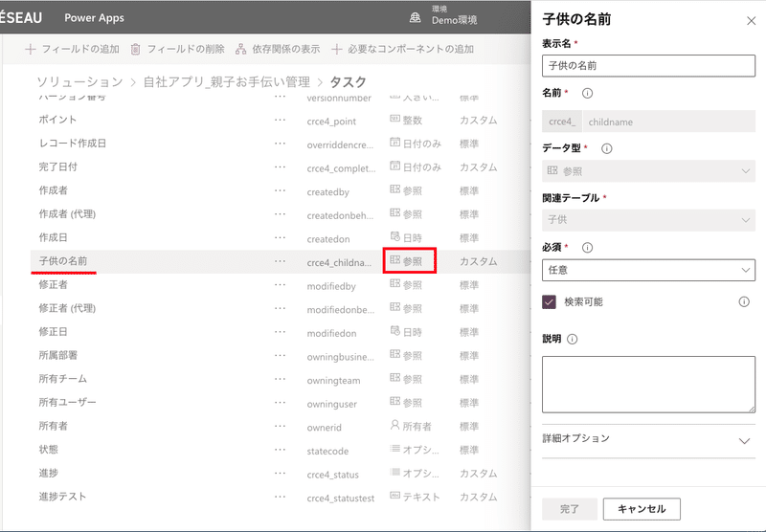Viewport: 766px width, 532px height.
Task: Open more options for 所属部署 row
Action: (280, 355)
